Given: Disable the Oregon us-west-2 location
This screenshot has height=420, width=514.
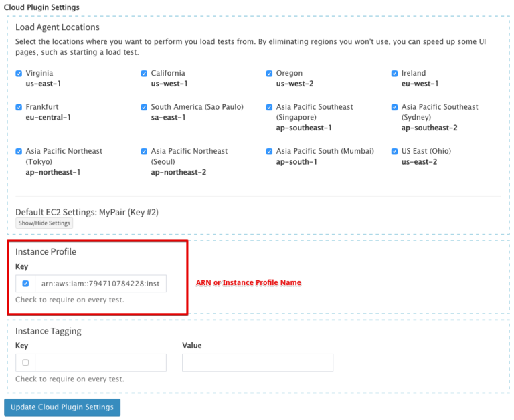Looking at the screenshot, I should coord(269,74).
